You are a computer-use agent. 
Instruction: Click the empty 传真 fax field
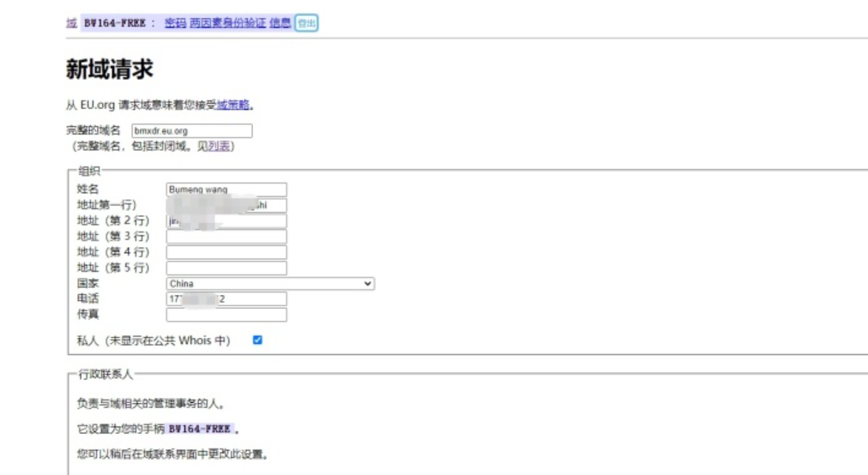click(x=226, y=315)
